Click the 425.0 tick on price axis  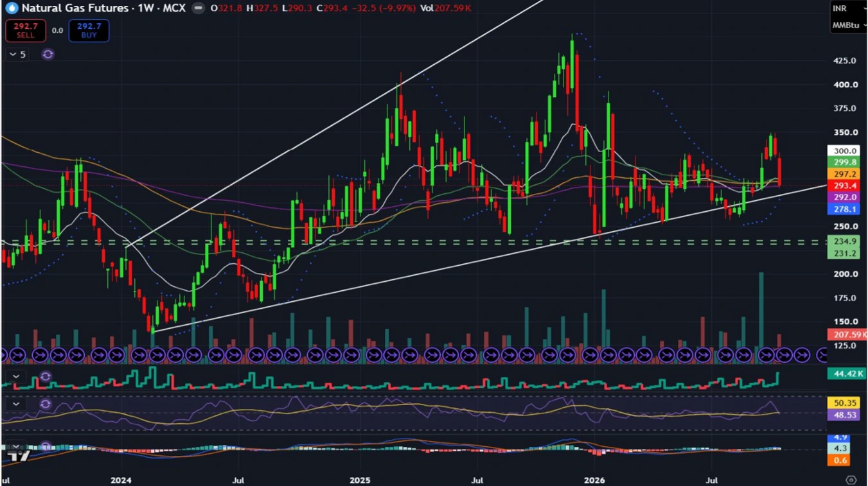pyautogui.click(x=844, y=61)
